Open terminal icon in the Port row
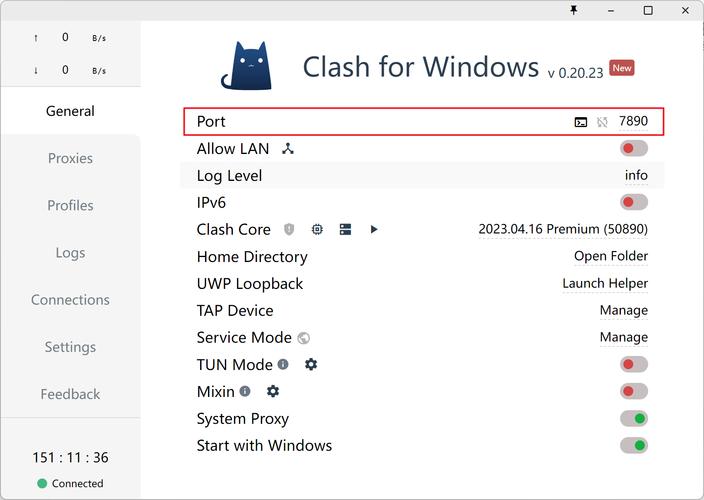 coord(581,122)
